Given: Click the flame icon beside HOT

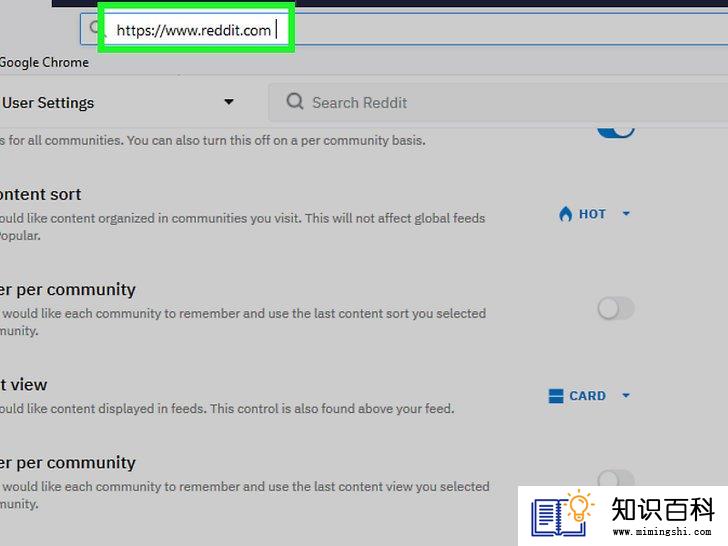Looking at the screenshot, I should 565,214.
